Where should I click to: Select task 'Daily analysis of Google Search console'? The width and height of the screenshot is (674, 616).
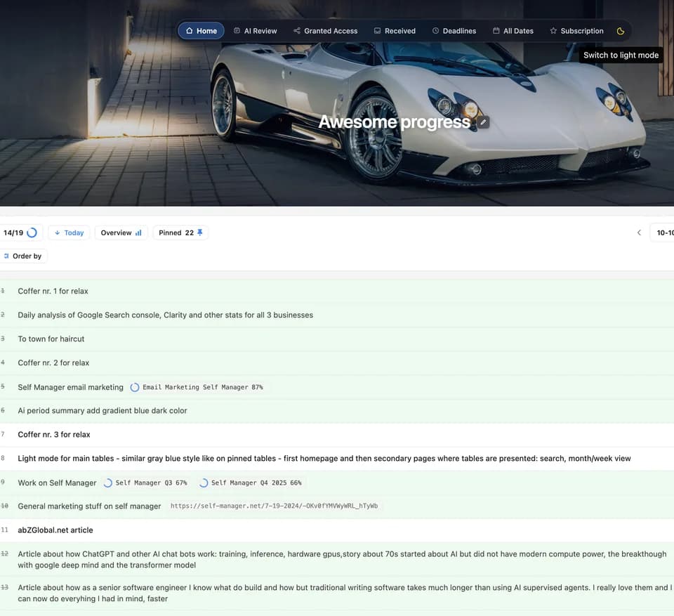pyautogui.click(x=166, y=315)
